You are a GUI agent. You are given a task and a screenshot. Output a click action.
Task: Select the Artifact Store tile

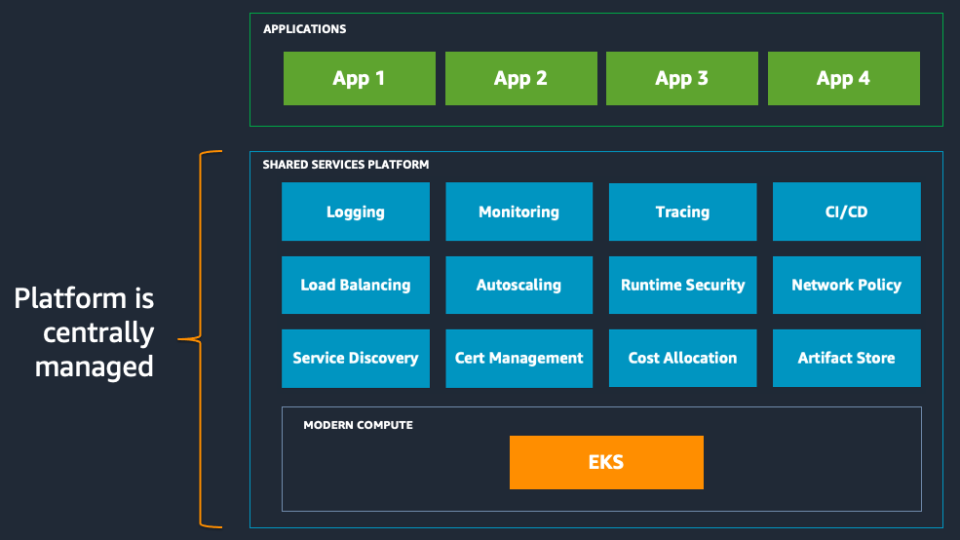pyautogui.click(x=847, y=358)
